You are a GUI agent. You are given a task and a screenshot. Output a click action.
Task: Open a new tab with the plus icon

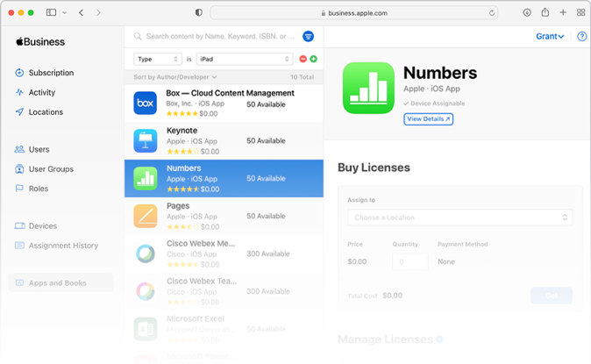point(563,12)
